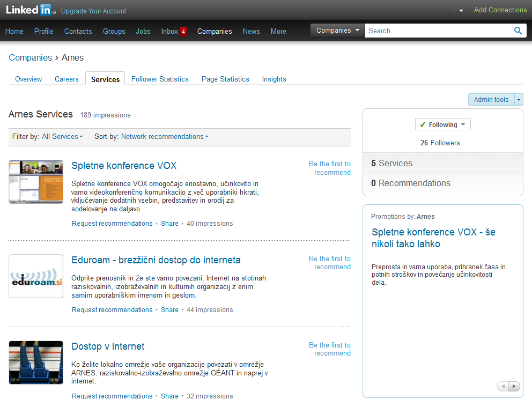
Task: Expand the Companies search scope dropdown
Action: point(338,31)
